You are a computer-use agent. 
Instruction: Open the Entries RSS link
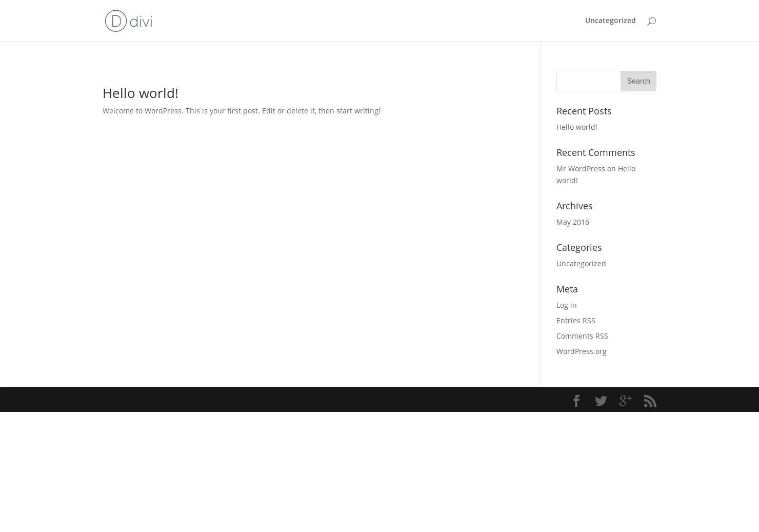point(576,320)
